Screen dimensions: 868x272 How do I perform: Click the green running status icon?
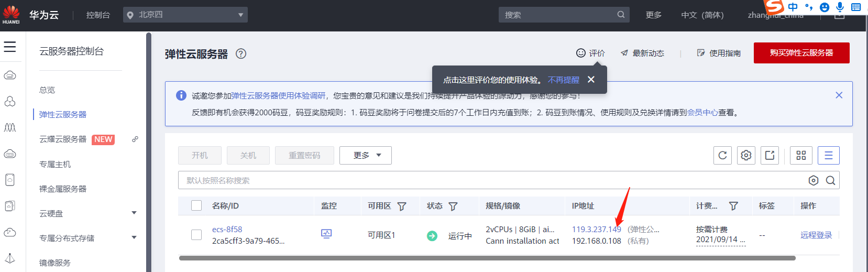click(432, 236)
